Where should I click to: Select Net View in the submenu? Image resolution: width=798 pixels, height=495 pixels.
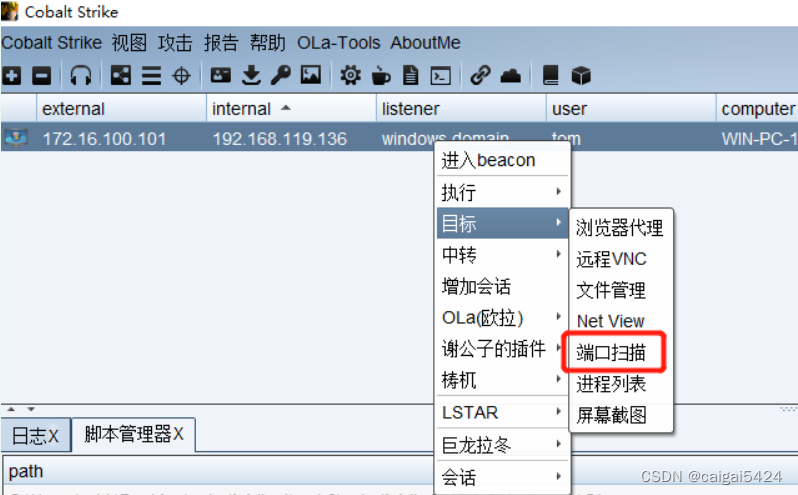click(x=621, y=321)
